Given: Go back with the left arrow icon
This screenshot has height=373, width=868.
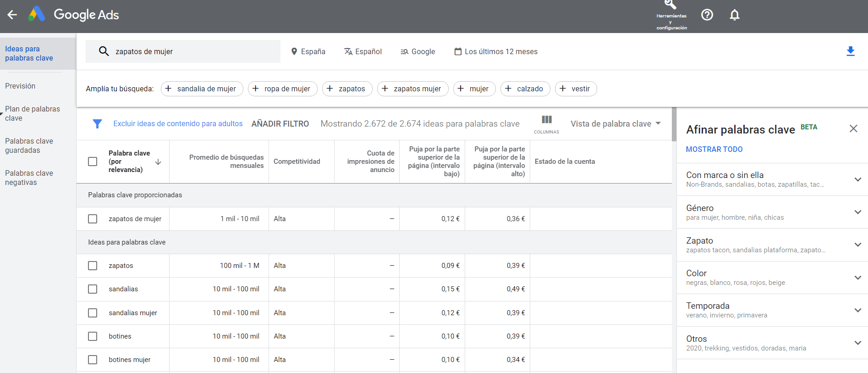Looking at the screenshot, I should pos(12,15).
